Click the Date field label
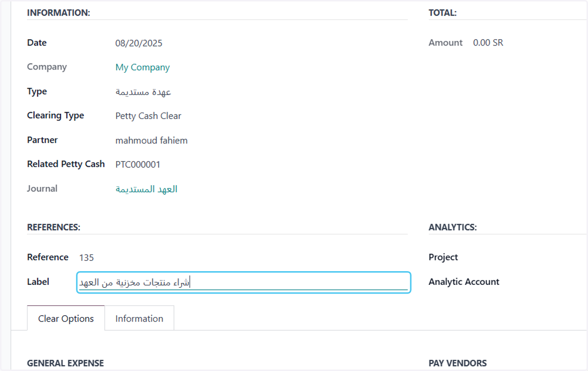The height and width of the screenshot is (371, 588). point(37,43)
